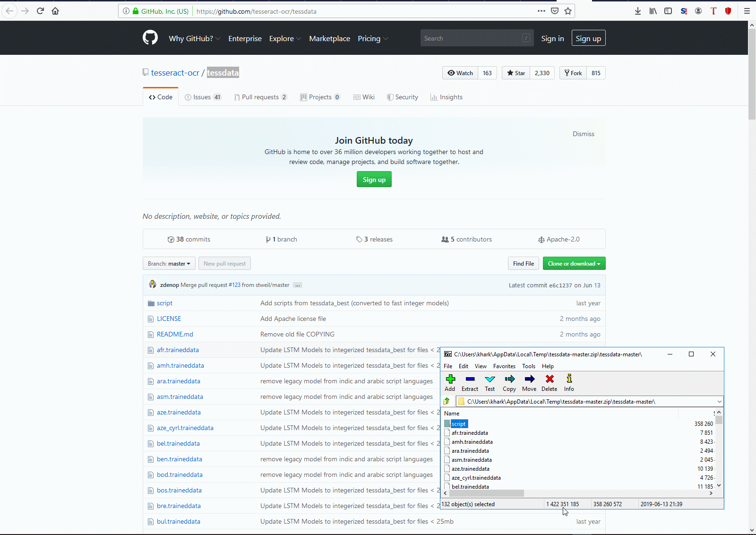Open the tesseract-ocr owner link

coord(175,73)
